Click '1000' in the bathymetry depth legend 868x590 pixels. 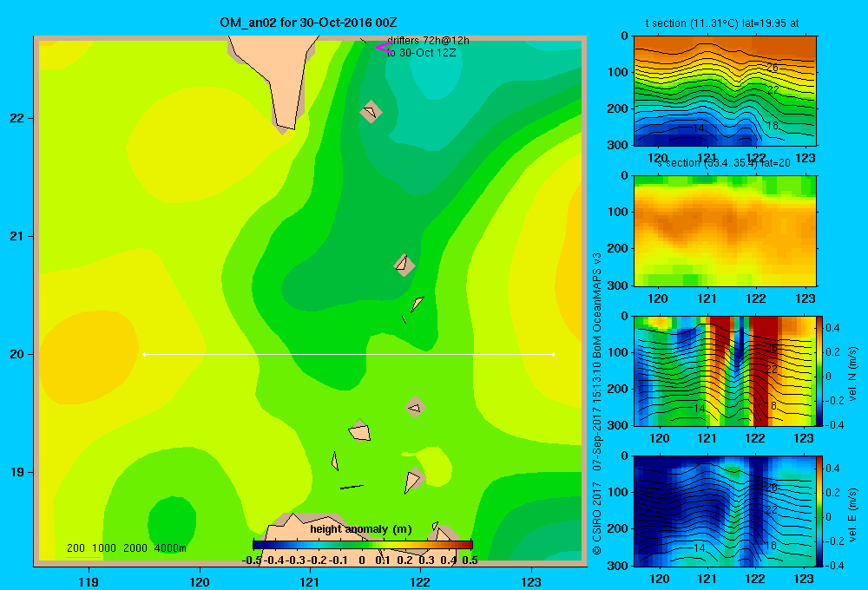tap(104, 548)
